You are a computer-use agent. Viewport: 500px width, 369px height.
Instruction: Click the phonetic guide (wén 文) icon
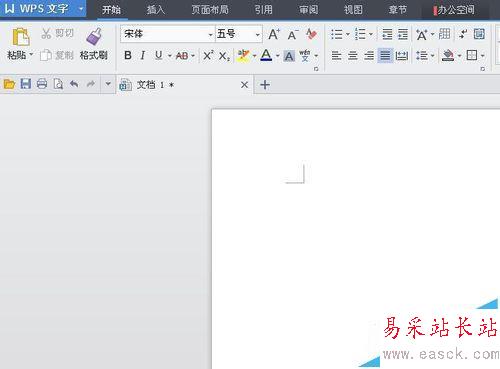point(305,55)
